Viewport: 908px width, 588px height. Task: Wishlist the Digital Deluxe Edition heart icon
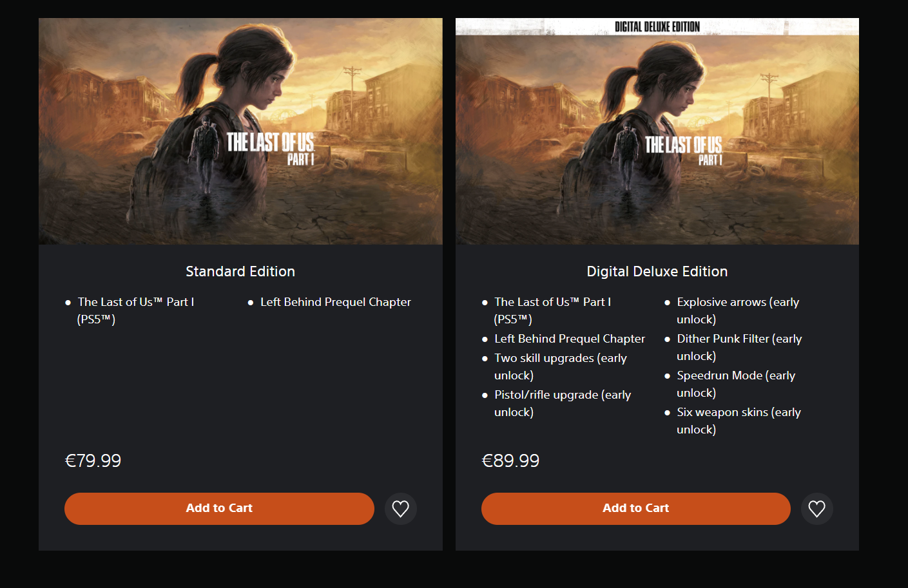pos(817,509)
